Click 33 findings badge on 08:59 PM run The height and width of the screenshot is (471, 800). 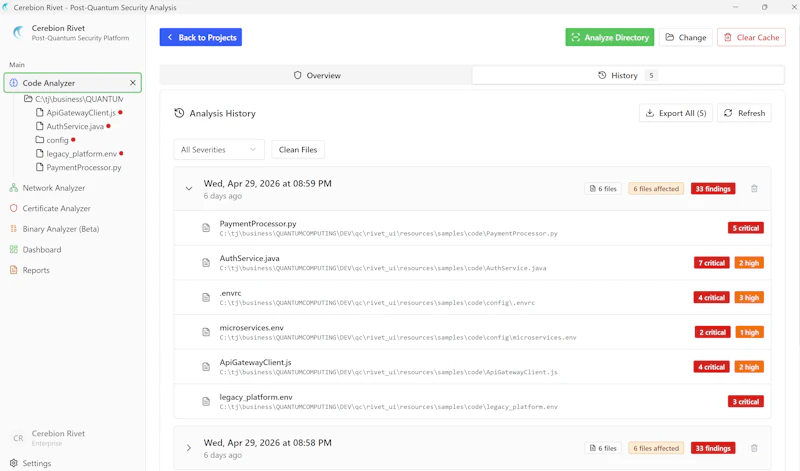pyautogui.click(x=713, y=189)
